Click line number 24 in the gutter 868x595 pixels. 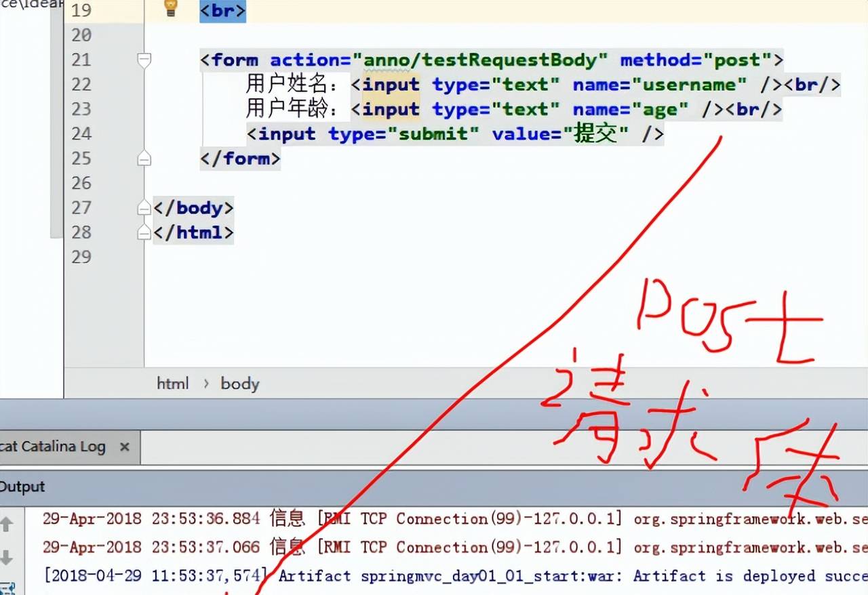click(x=81, y=134)
